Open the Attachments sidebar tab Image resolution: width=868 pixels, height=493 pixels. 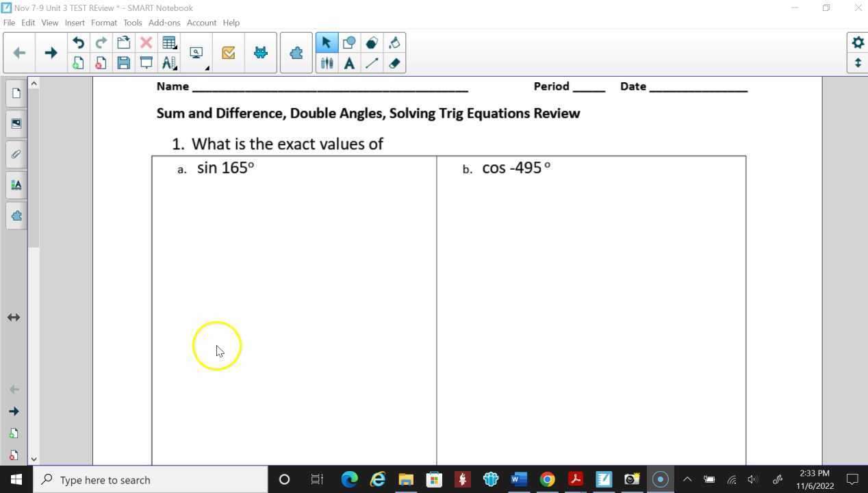[x=16, y=154]
